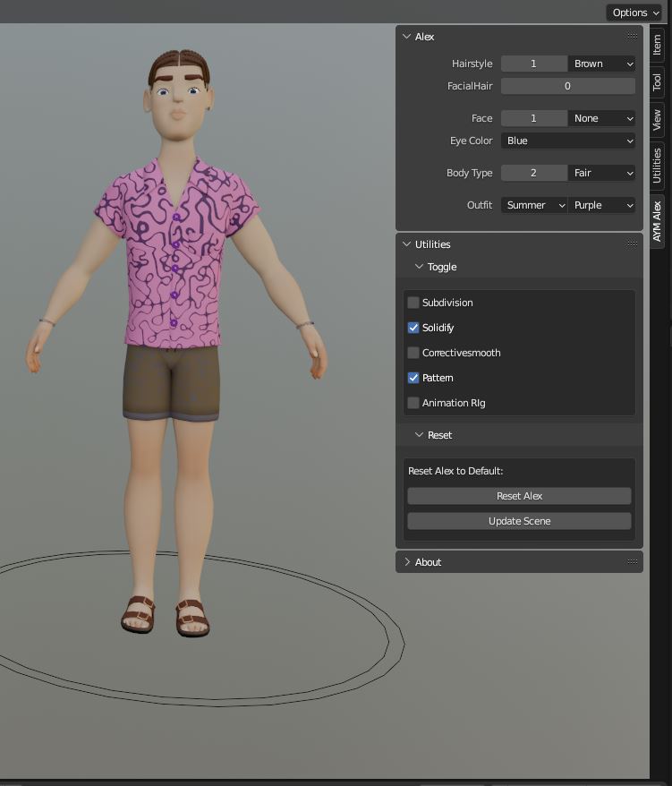Click the FacialHair value slider
672x786 pixels.
point(567,86)
